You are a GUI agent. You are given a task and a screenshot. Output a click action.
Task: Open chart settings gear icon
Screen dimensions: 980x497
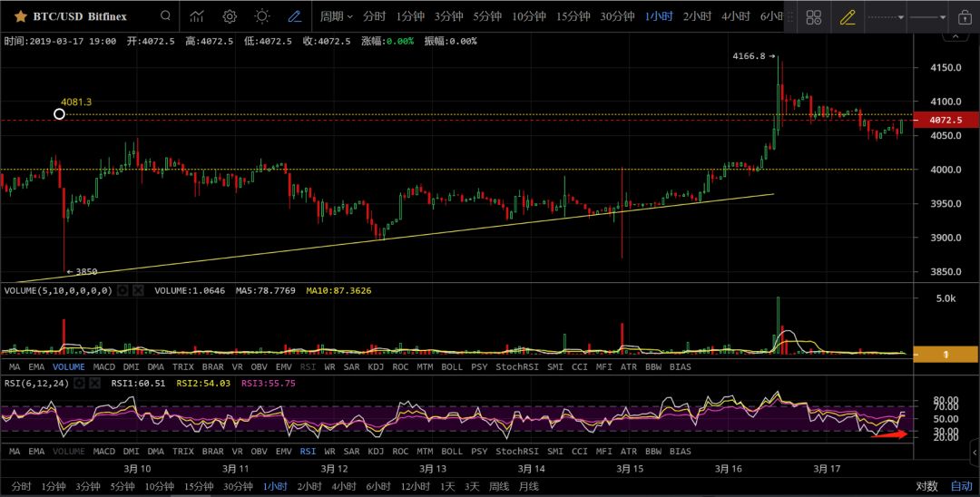pos(230,16)
